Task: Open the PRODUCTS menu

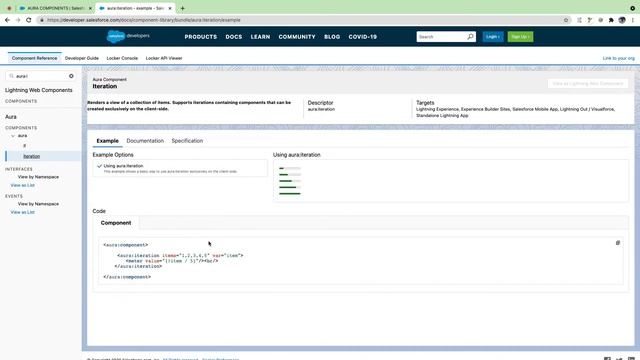Action: 201,37
